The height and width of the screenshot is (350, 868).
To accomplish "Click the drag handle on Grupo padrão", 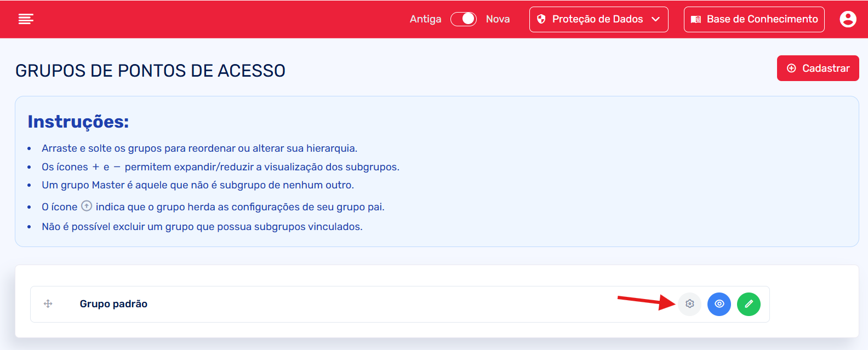I will (48, 304).
